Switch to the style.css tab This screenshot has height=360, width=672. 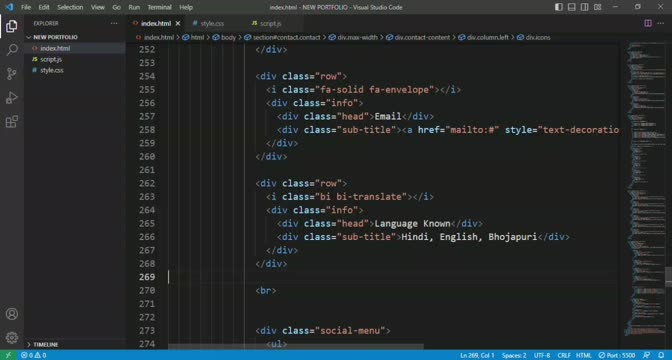tap(212, 24)
